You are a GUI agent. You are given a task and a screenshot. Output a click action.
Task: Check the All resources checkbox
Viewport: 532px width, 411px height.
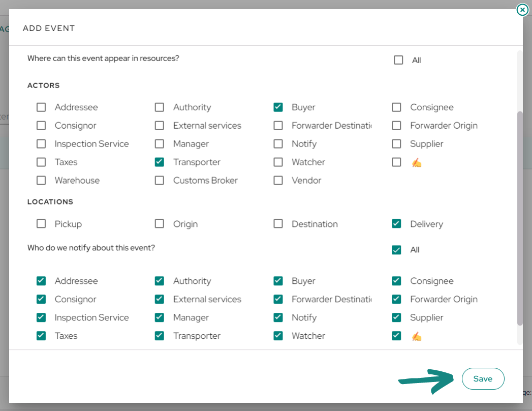(398, 60)
